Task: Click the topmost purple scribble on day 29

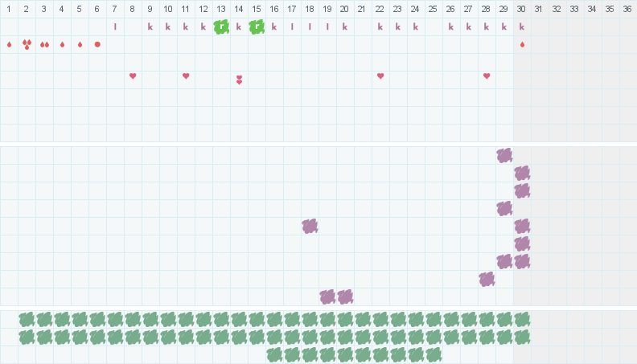Action: 504,155
